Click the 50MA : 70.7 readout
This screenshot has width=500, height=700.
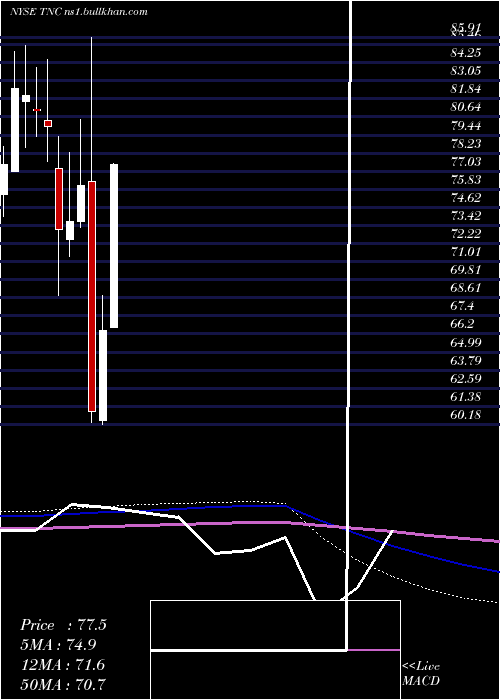63,684
